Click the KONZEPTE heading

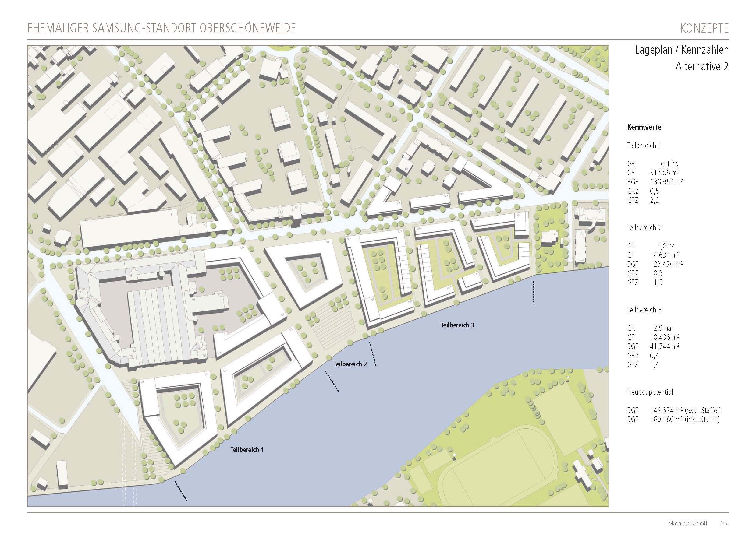[x=704, y=29]
